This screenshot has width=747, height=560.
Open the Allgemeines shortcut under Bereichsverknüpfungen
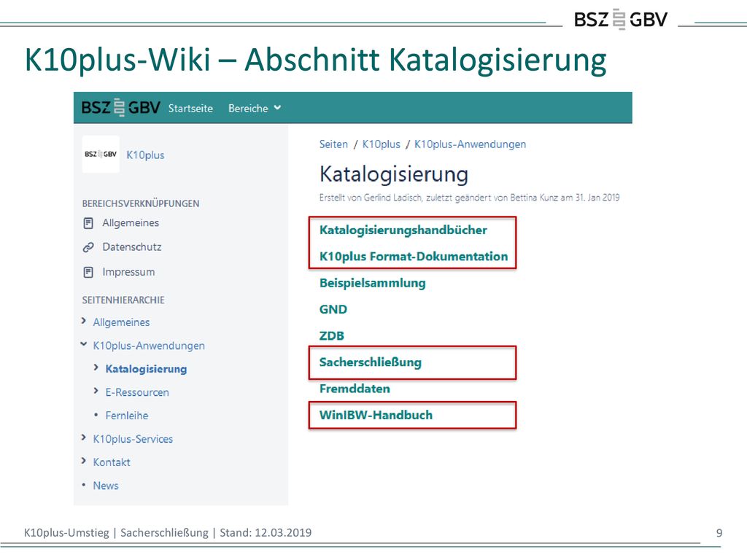coord(131,223)
